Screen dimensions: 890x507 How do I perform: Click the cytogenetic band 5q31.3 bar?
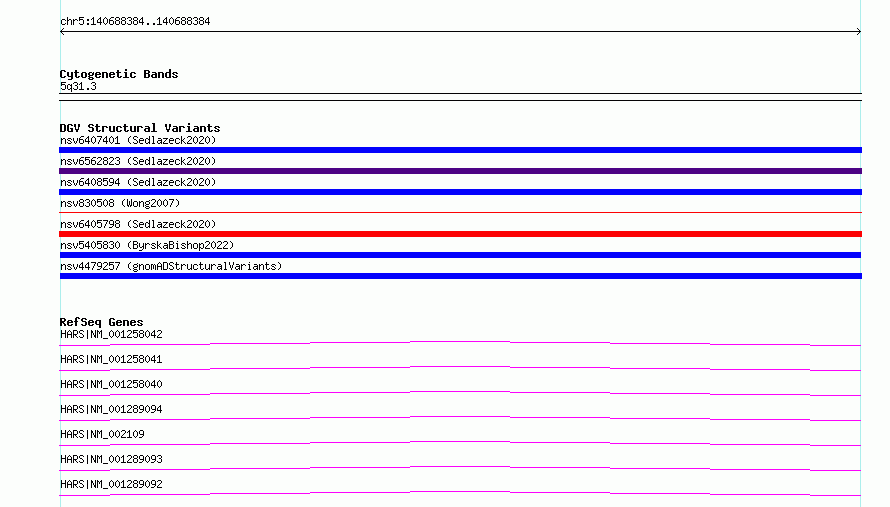click(460, 97)
